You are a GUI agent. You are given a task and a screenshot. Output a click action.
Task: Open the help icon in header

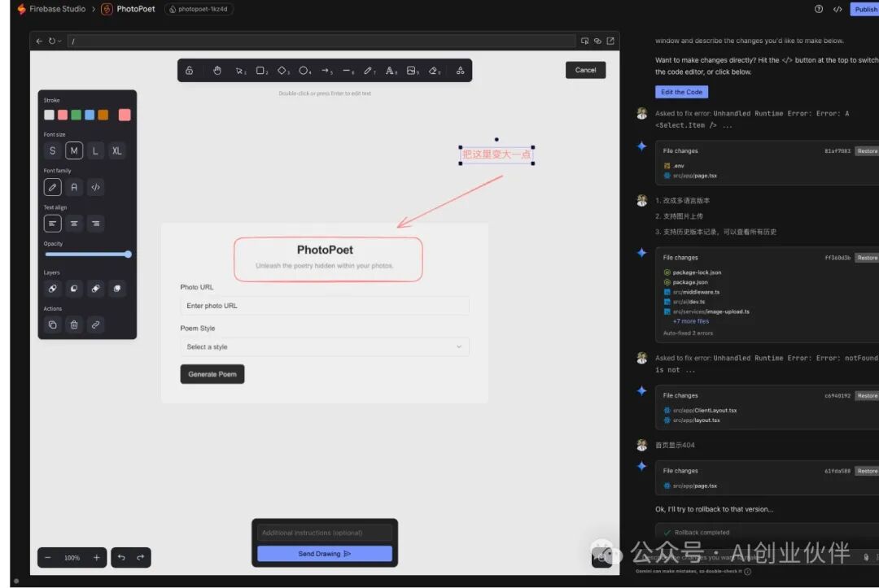pos(819,9)
